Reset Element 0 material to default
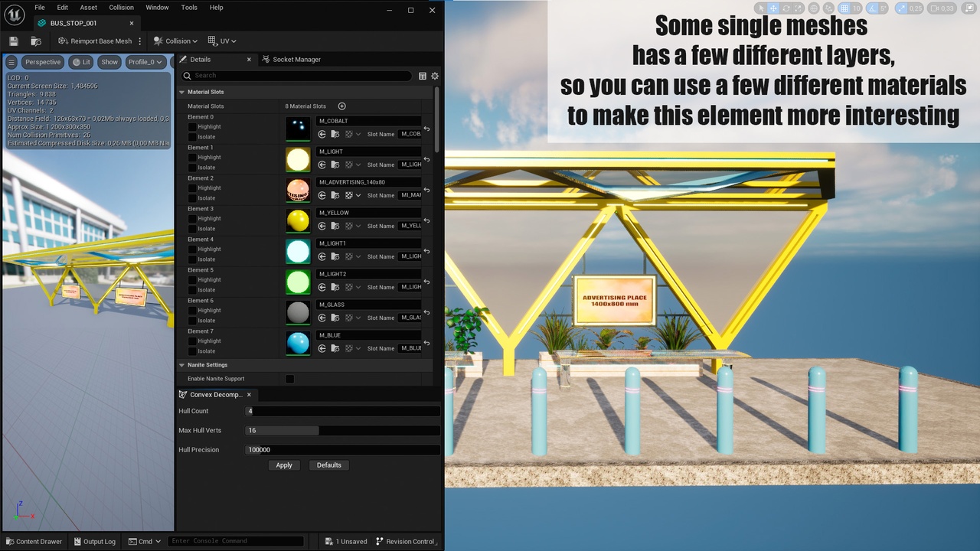The image size is (980, 551). 426,129
